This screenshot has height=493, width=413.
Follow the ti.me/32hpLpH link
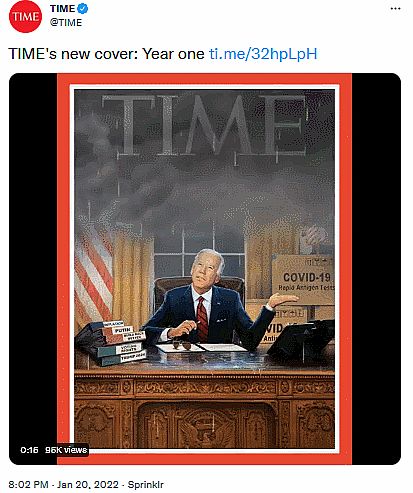point(263,54)
